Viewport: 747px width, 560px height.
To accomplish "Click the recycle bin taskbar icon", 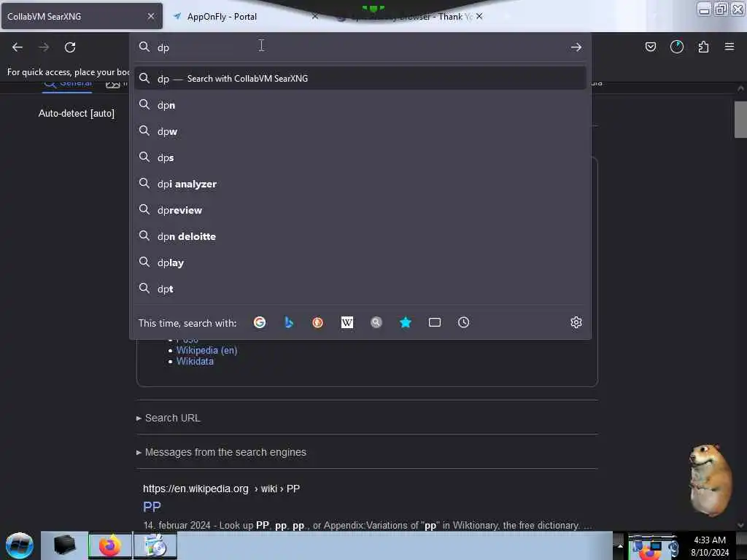I will (155, 545).
